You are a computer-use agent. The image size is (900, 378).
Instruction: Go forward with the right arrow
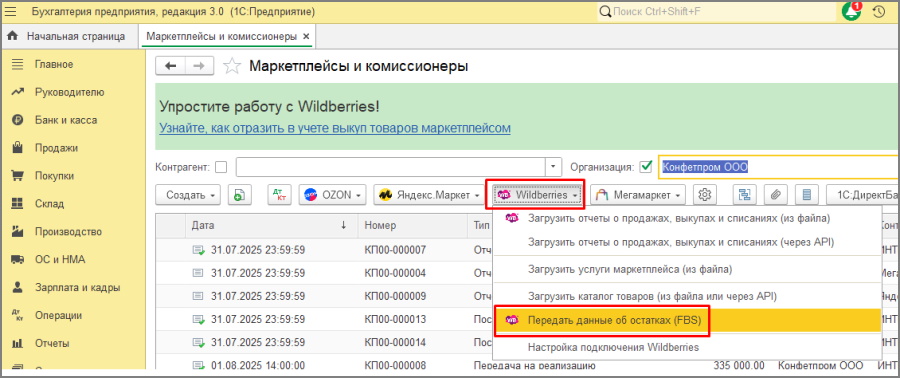(199, 66)
